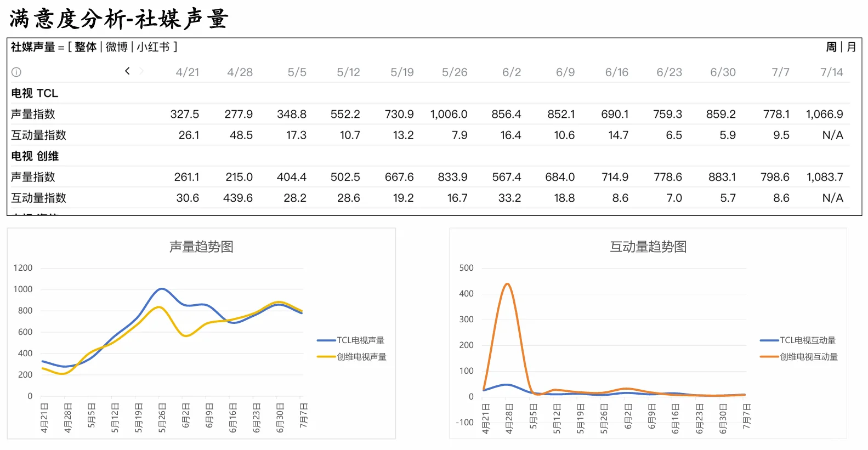Click the info circle icon above the table

click(16, 72)
